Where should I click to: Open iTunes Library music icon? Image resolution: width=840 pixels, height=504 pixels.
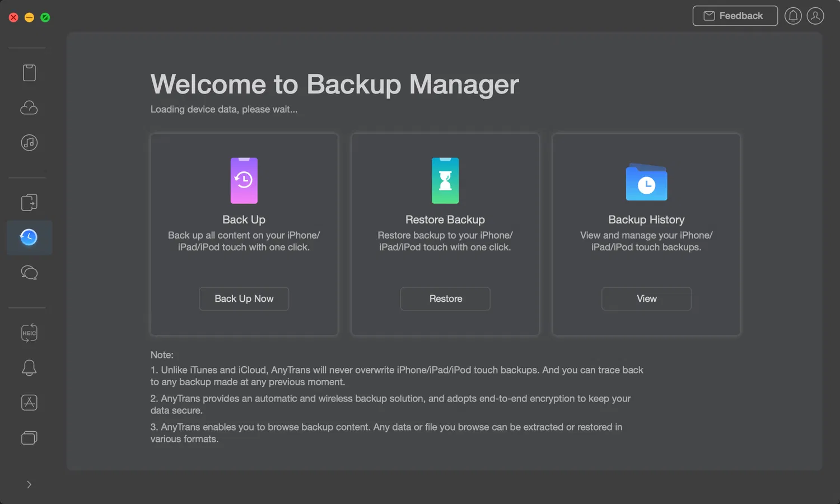coord(29,142)
